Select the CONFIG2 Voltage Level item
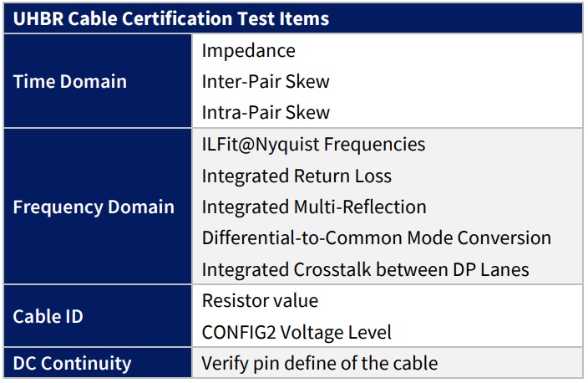Image resolution: width=588 pixels, height=383 pixels. 297,332
